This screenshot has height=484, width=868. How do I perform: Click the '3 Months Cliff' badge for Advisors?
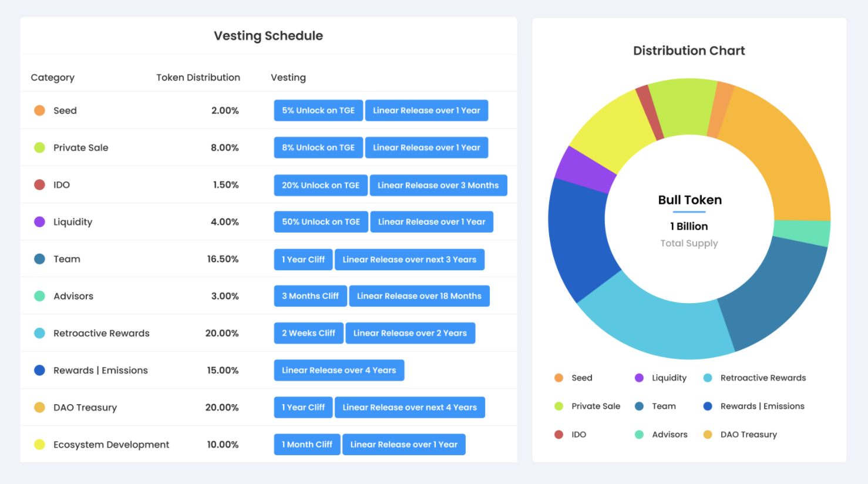click(310, 296)
